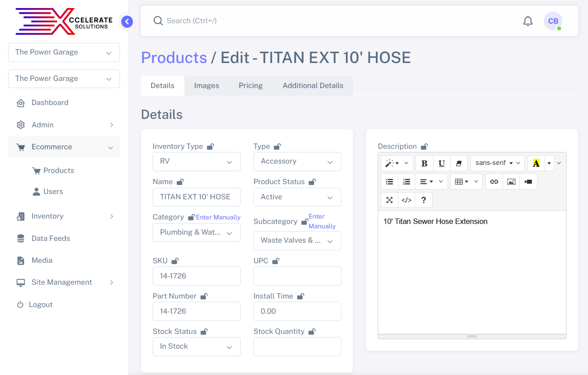Click Enter Manually link beside Category
The height and width of the screenshot is (375, 588).
[x=218, y=217]
